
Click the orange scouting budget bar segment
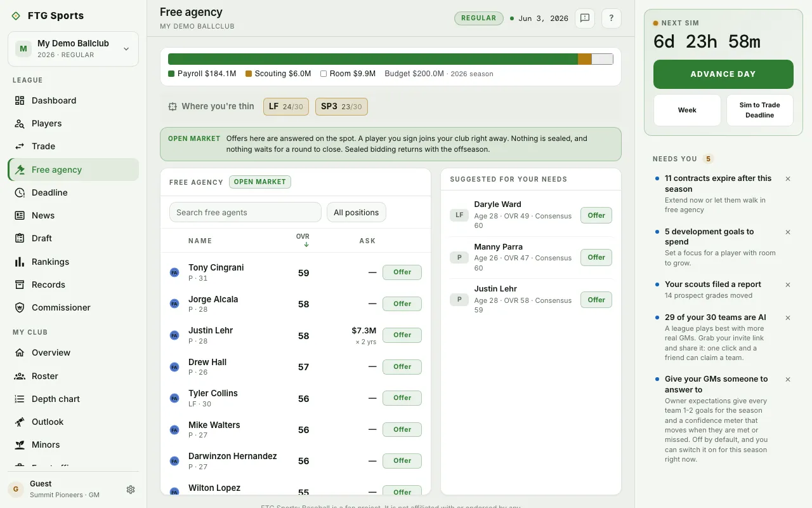click(x=585, y=59)
